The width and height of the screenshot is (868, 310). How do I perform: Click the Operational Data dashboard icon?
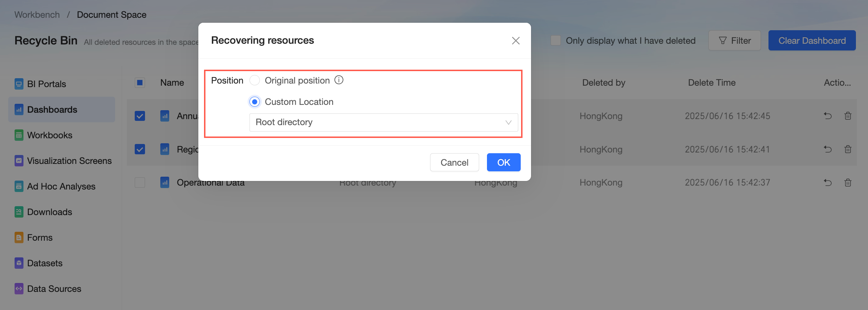[165, 182]
